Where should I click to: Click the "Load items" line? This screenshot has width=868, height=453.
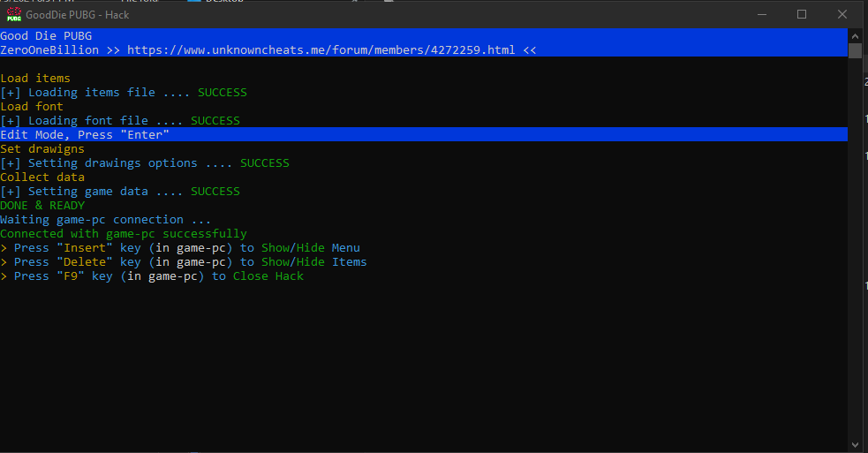click(35, 78)
